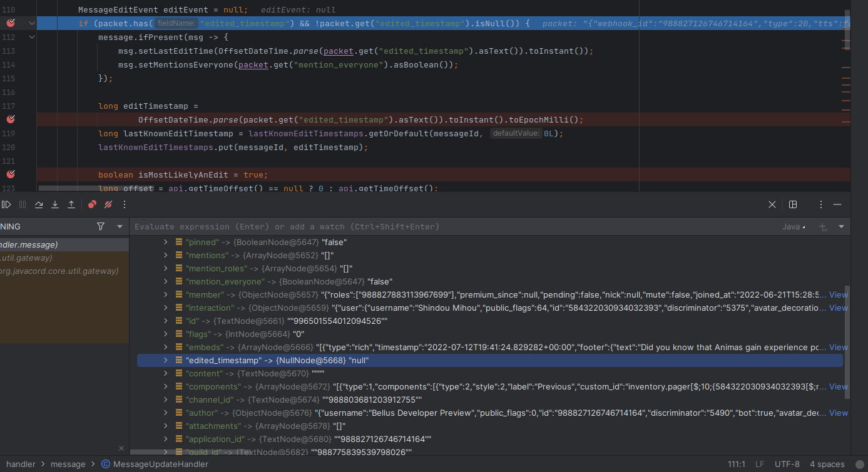868x472 pixels.
Task: Open the Java language dropdown
Action: click(x=790, y=226)
